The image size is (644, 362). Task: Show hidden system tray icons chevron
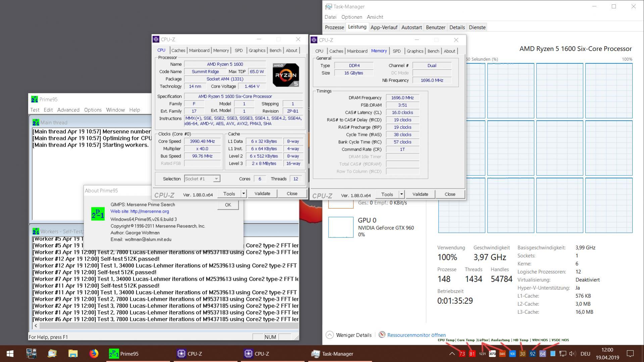click(452, 354)
